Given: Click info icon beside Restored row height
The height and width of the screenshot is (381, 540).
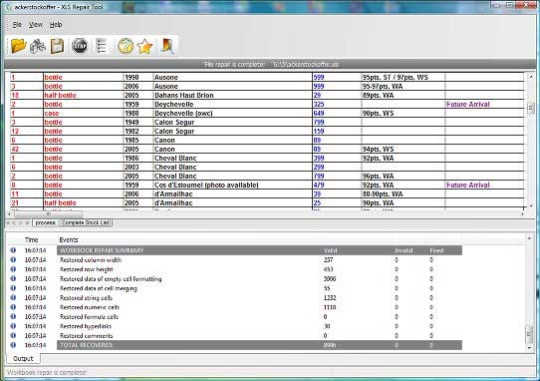Looking at the screenshot, I should coord(13,269).
